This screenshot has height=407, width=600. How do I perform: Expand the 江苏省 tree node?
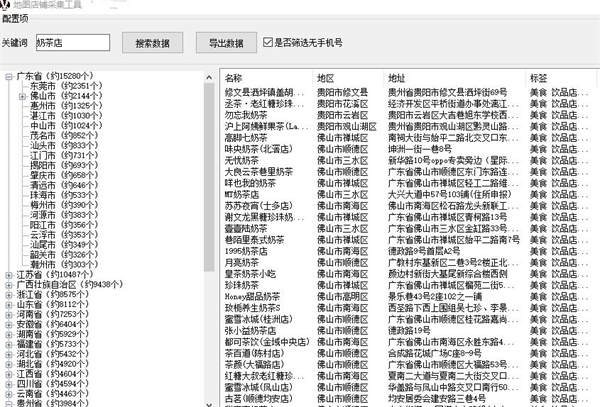click(9, 275)
